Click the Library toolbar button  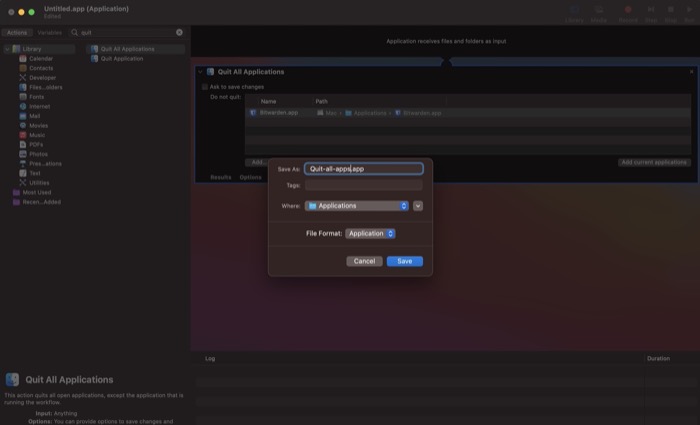coord(574,14)
